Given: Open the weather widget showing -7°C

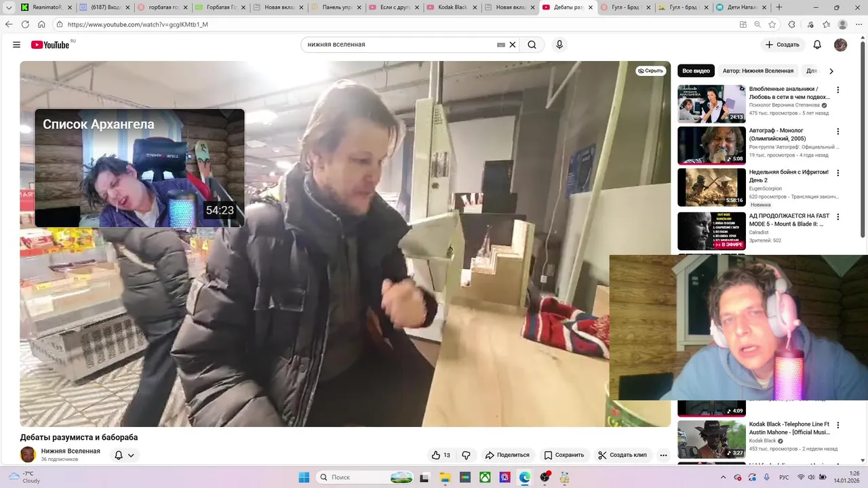Looking at the screenshot, I should tap(24, 477).
